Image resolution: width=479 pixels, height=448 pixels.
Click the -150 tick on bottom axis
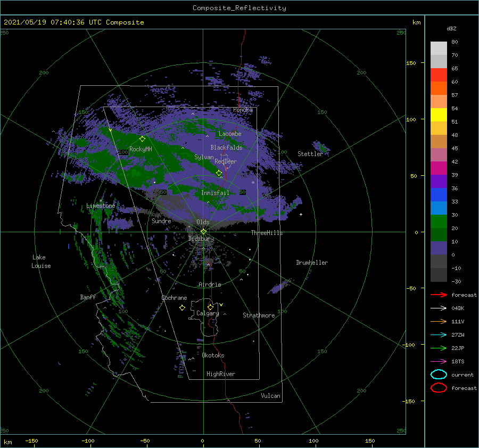pyautogui.click(x=31, y=441)
